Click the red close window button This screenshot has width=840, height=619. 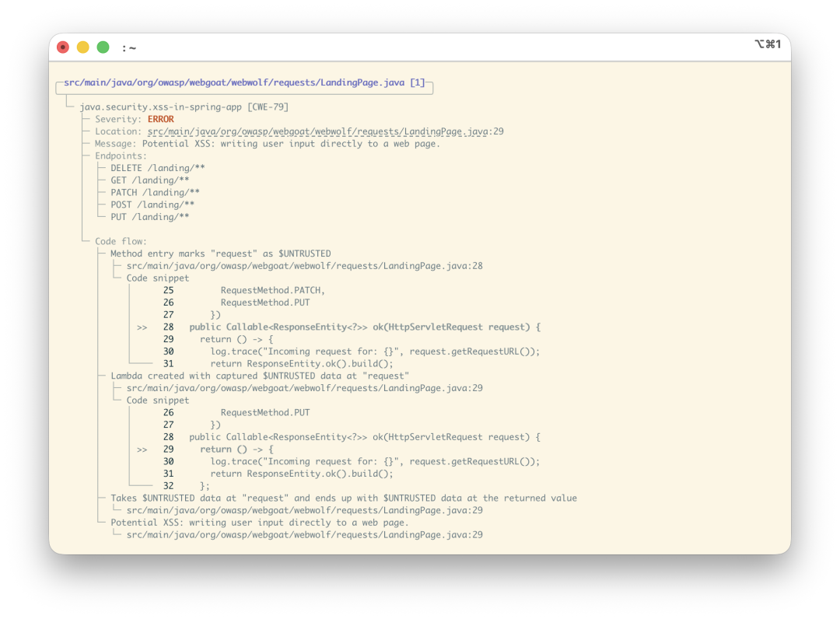coord(63,47)
